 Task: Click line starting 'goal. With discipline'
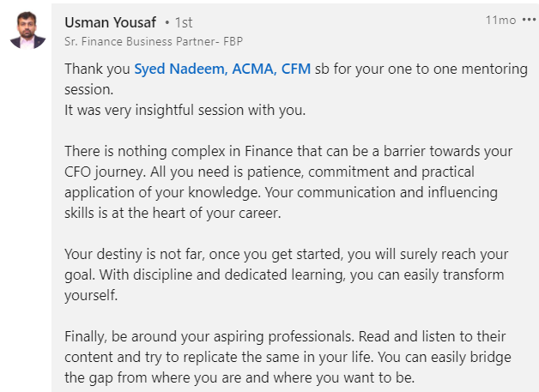tap(283, 274)
